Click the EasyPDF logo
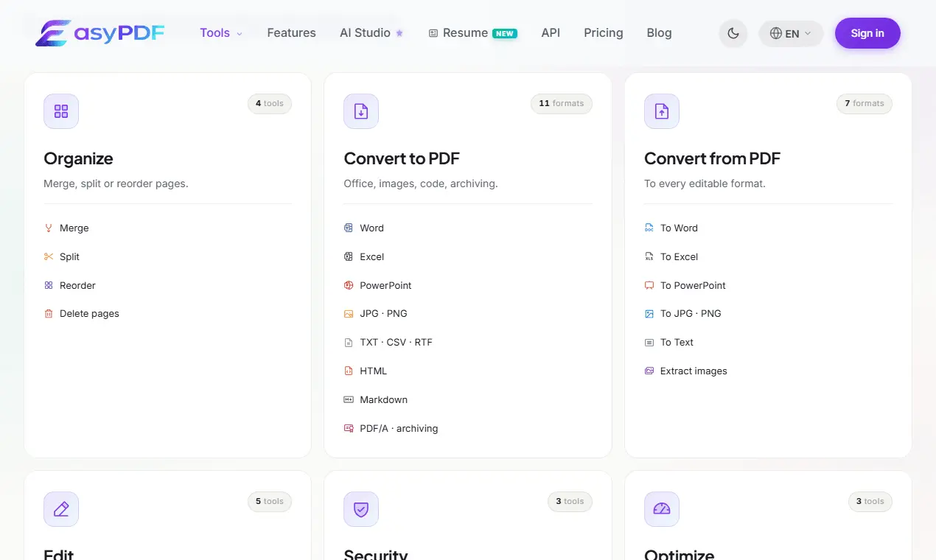Viewport: 936px width, 560px height. coord(99,32)
